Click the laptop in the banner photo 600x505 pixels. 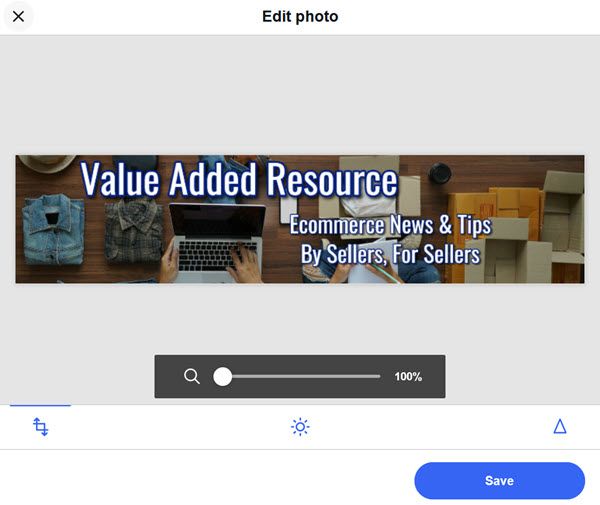click(x=218, y=241)
